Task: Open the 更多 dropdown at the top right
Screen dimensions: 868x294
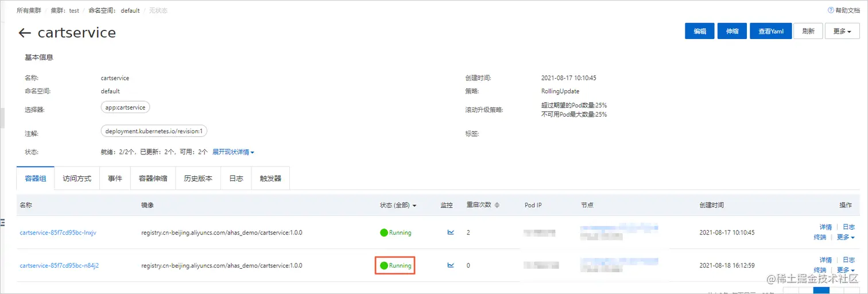Action: [x=842, y=31]
